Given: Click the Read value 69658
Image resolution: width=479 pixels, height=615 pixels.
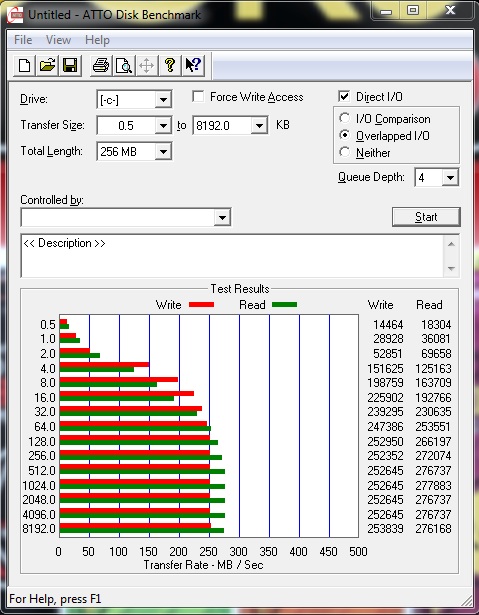Looking at the screenshot, I should tap(436, 354).
